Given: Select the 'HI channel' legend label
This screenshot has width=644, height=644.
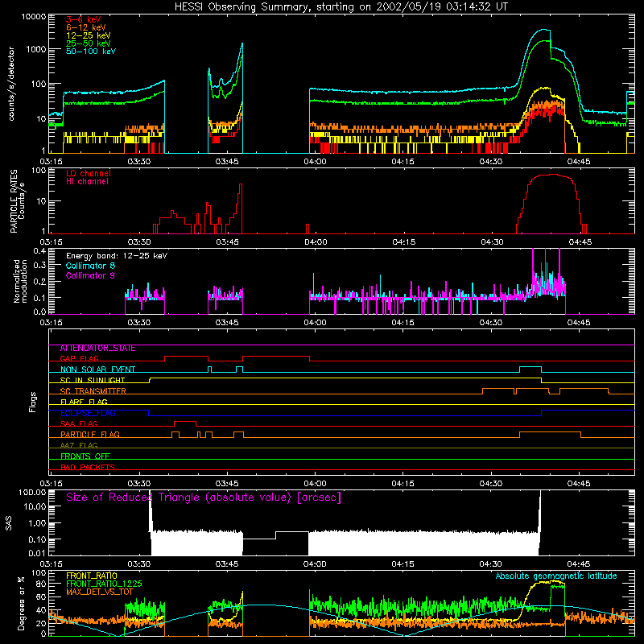Looking at the screenshot, I should [87, 182].
